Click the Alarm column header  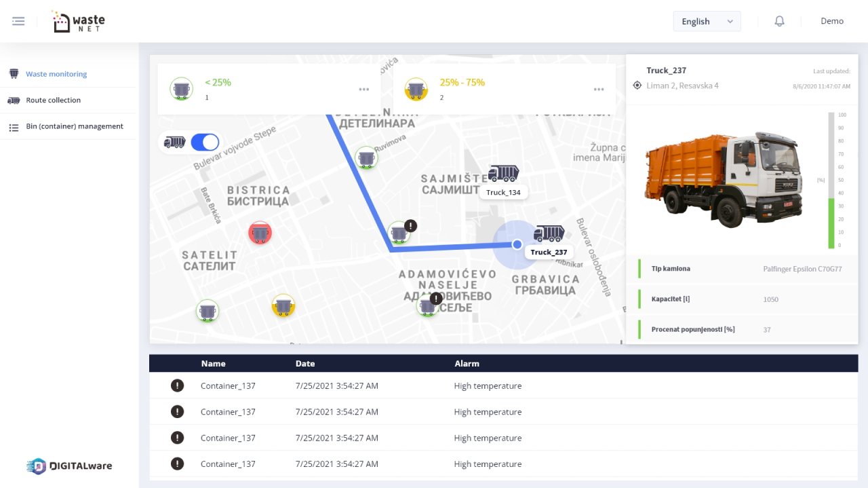pyautogui.click(x=467, y=364)
